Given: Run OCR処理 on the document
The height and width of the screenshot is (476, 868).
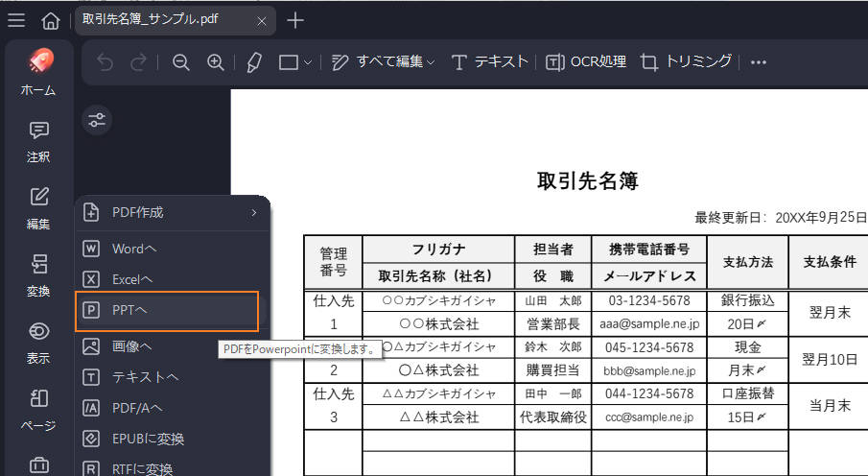Looking at the screenshot, I should 586,62.
